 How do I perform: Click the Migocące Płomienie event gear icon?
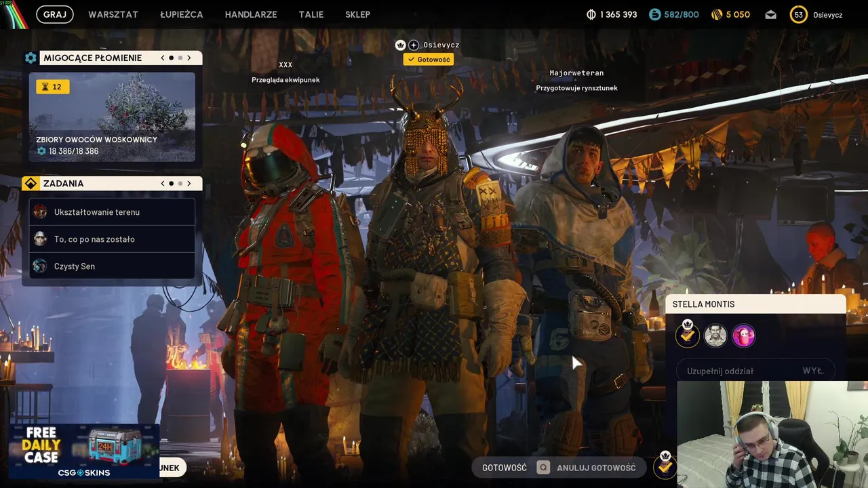click(31, 58)
